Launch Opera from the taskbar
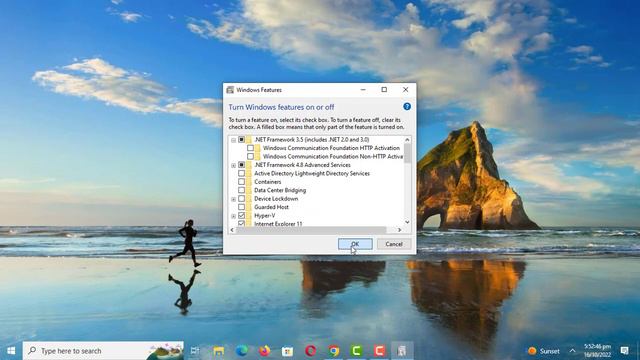 [x=311, y=351]
